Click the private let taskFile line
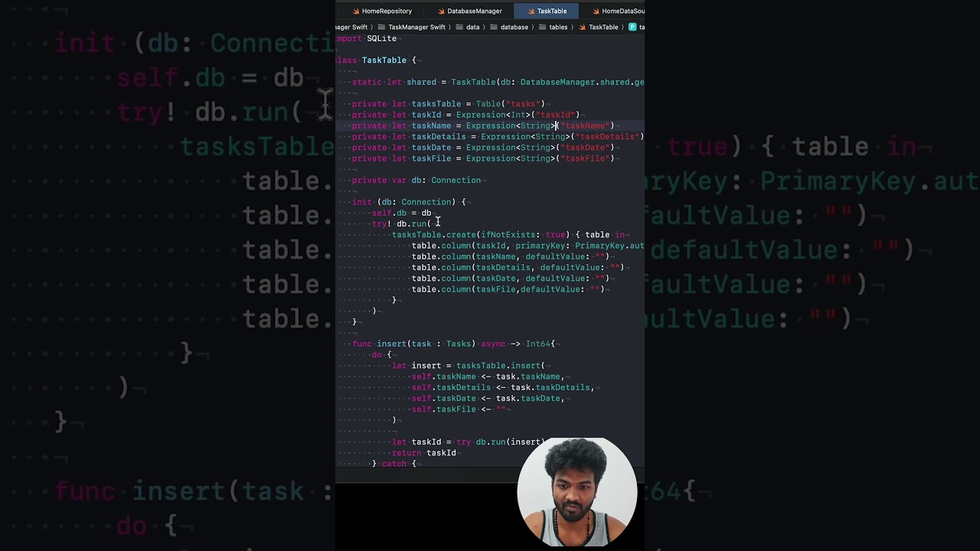 pyautogui.click(x=483, y=158)
